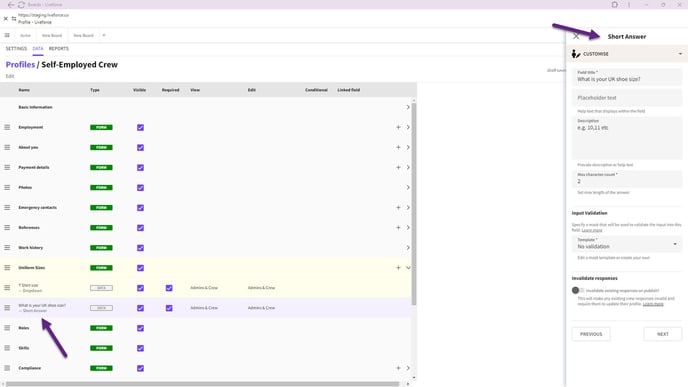Expand the Employment row chevron
The width and height of the screenshot is (688, 387).
click(408, 127)
